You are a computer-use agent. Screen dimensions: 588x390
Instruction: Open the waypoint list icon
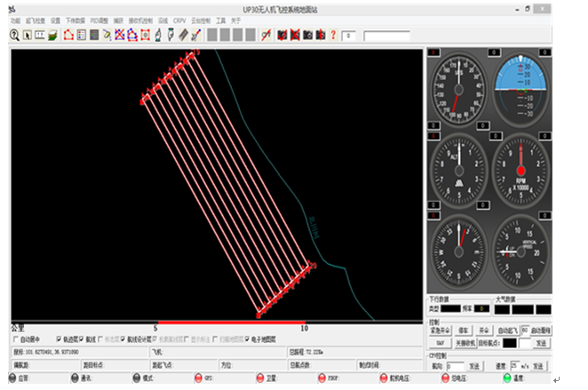click(82, 36)
